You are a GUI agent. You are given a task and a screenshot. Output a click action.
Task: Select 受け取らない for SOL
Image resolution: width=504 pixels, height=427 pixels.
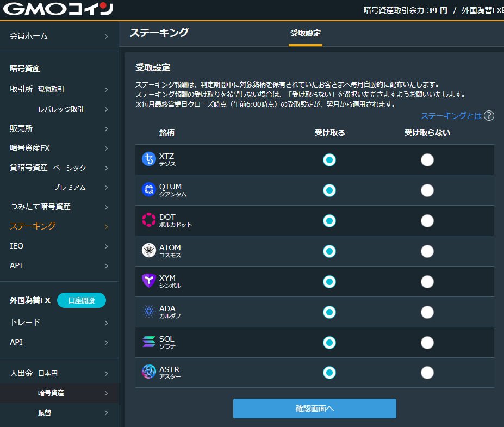(x=427, y=343)
